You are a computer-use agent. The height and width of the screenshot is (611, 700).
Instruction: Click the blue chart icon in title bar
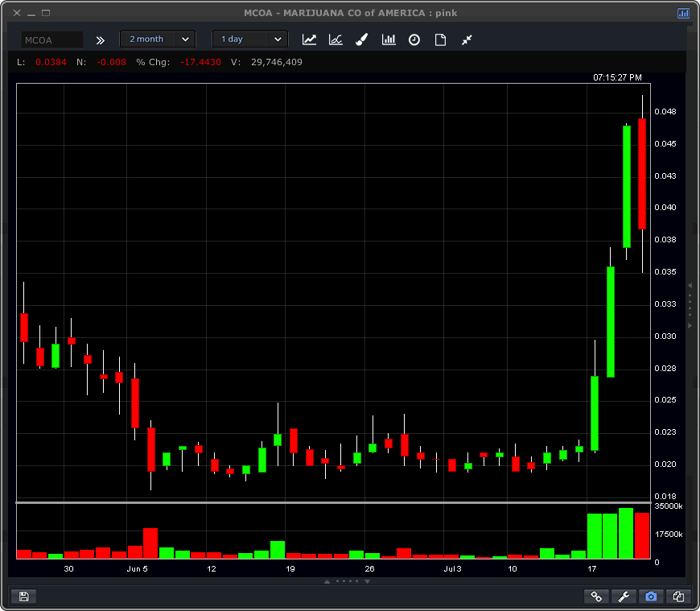click(x=683, y=13)
